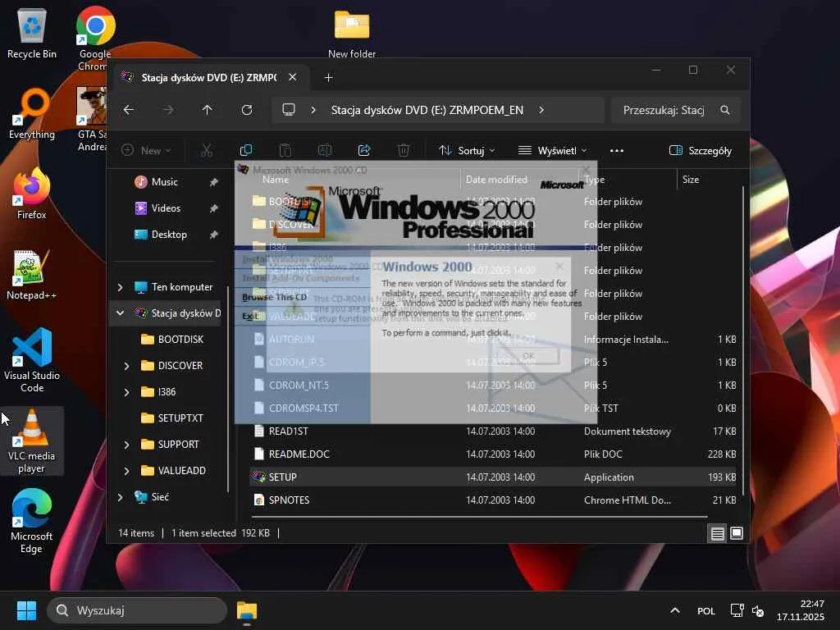Refresh the Explorer folder view
Image resolution: width=840 pixels, height=630 pixels.
[246, 110]
